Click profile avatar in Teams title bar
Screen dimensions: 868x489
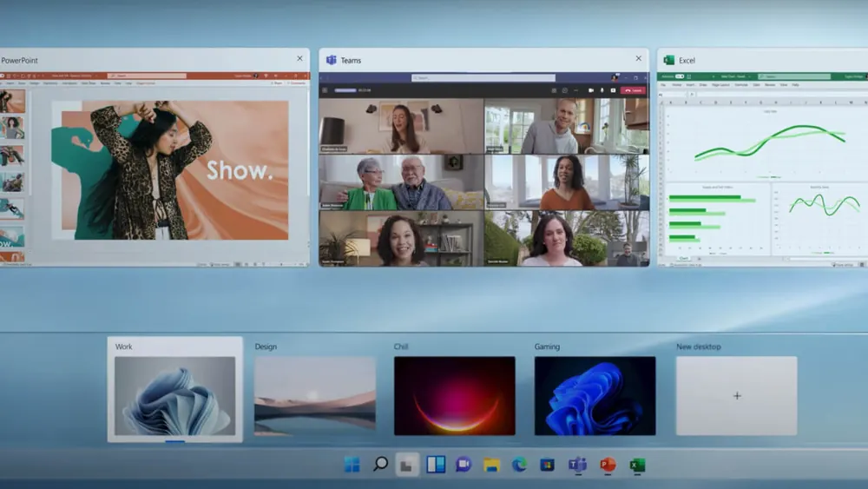click(614, 77)
